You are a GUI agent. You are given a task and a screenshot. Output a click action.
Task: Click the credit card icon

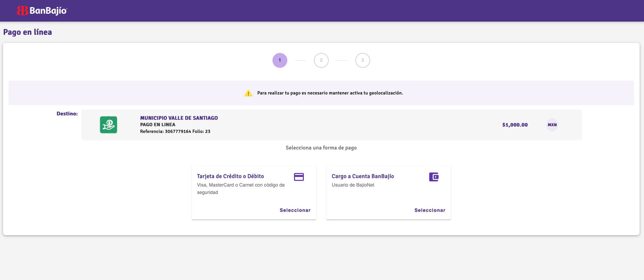click(x=299, y=177)
